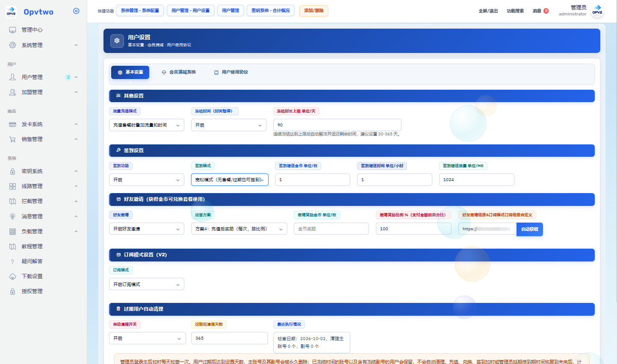Click the lock icon for 密钥系统
This screenshot has height=364, width=617.
tap(12, 171)
